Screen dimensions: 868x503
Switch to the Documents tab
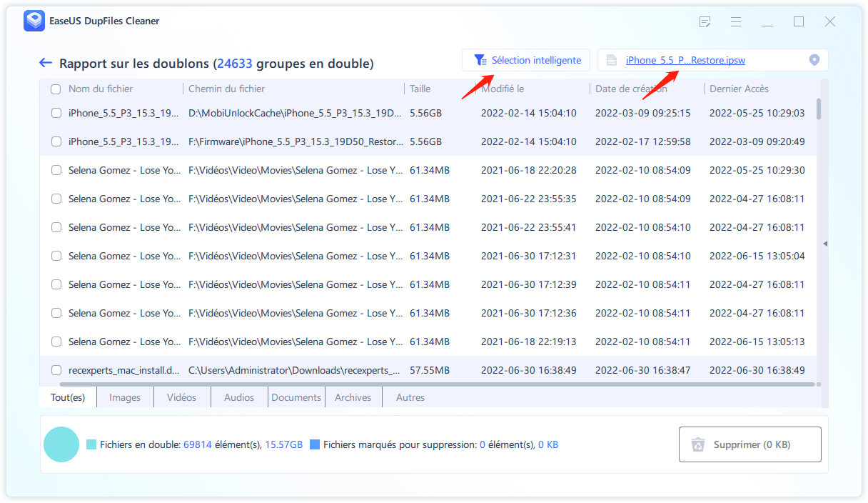[x=296, y=397]
